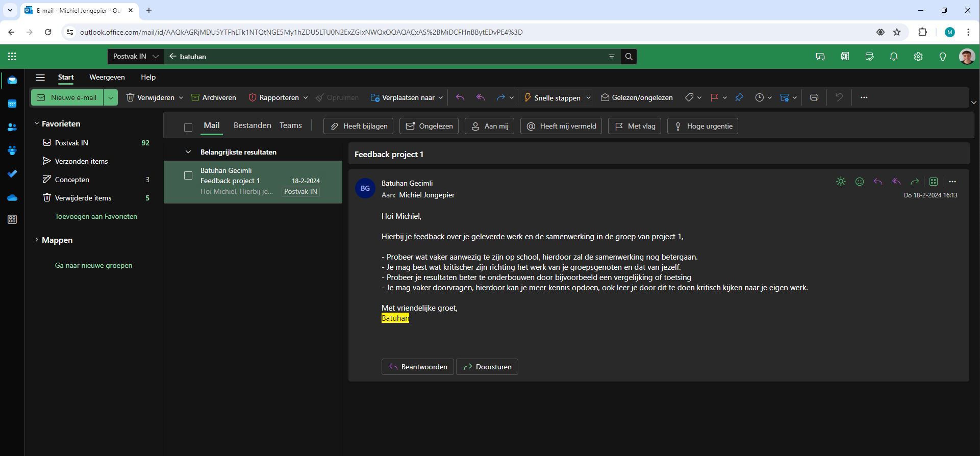Image resolution: width=980 pixels, height=456 pixels.
Task: Open Verwijderen dropdown menu
Action: (181, 97)
